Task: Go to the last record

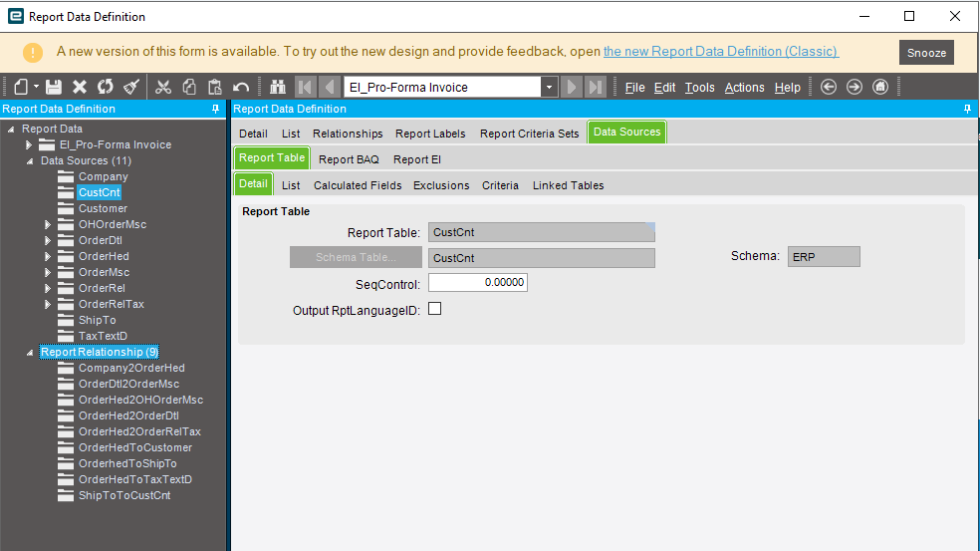Action: (596, 87)
